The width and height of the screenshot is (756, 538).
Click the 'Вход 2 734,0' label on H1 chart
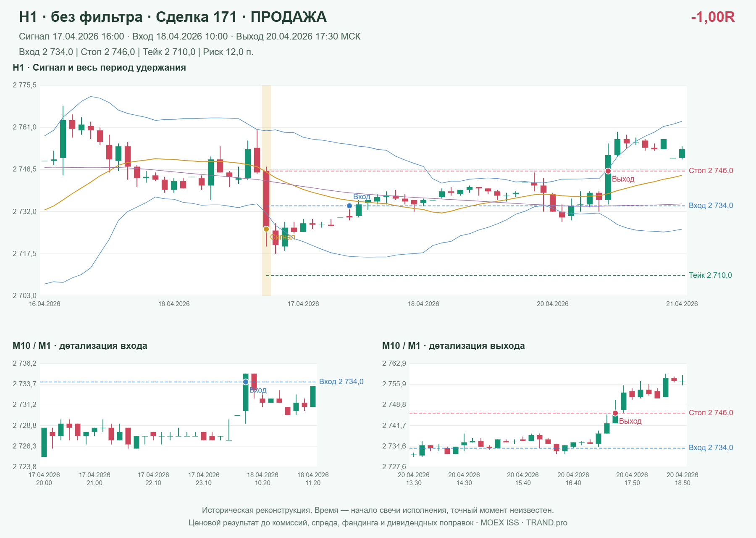coord(711,206)
